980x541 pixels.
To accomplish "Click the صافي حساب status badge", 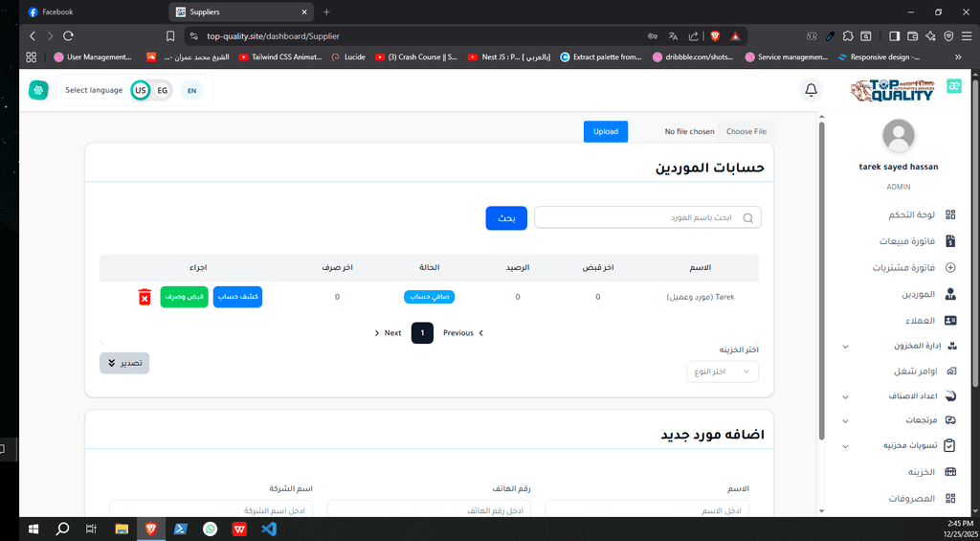I will 429,297.
